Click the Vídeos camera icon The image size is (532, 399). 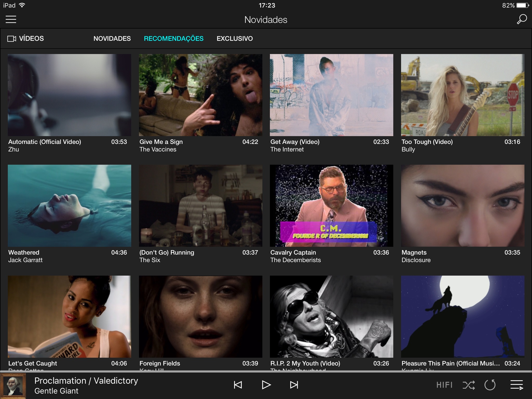click(x=12, y=39)
